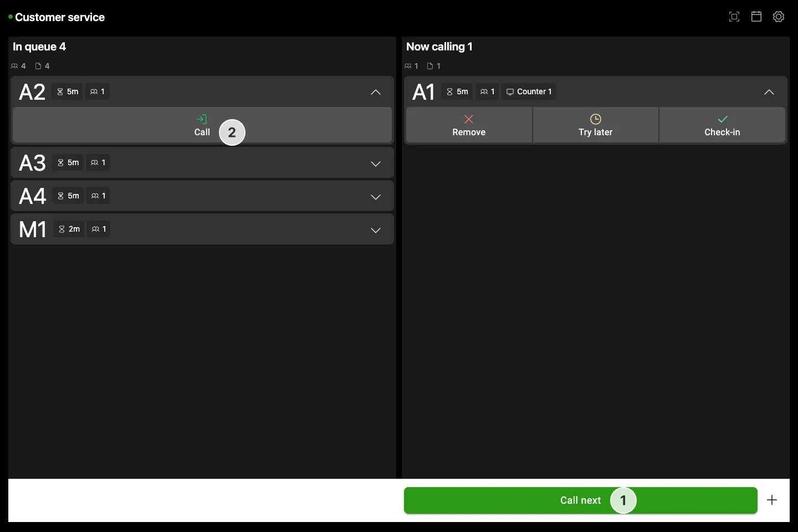Click the Now calling 1 heading
798x532 pixels.
point(439,47)
